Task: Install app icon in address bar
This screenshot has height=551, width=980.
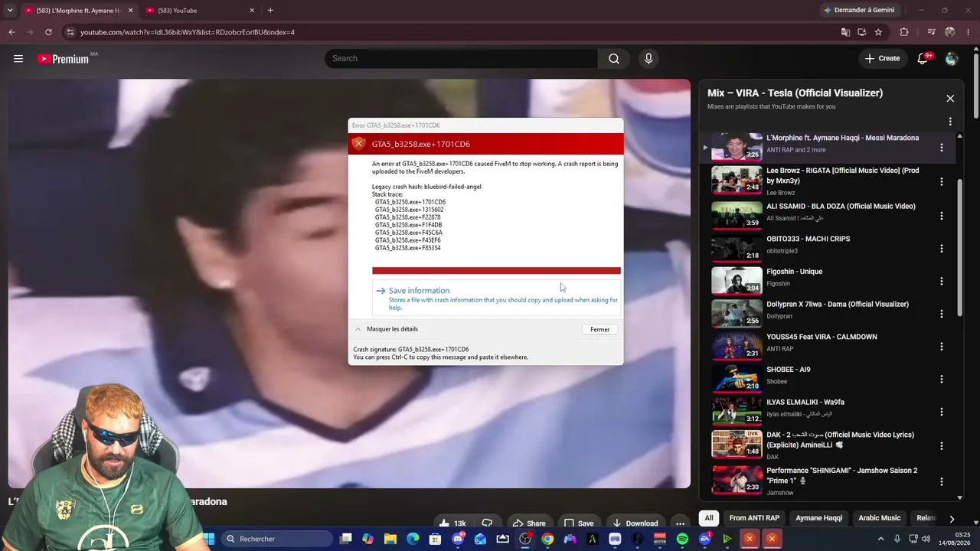Action: tap(861, 32)
